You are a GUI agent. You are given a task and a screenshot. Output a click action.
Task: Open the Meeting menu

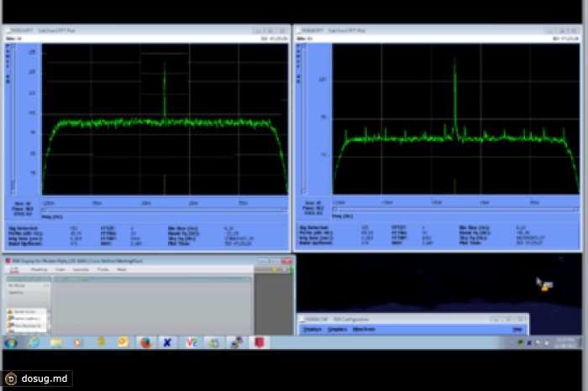[39, 269]
